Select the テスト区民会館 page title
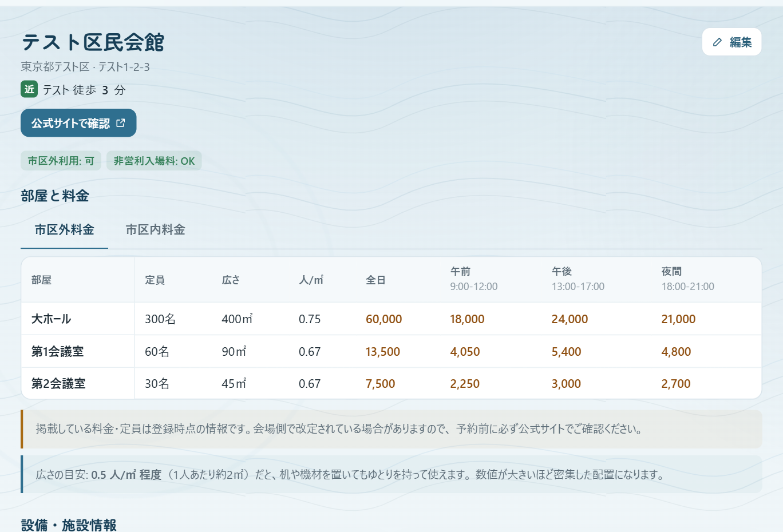The height and width of the screenshot is (532, 783). tap(93, 42)
